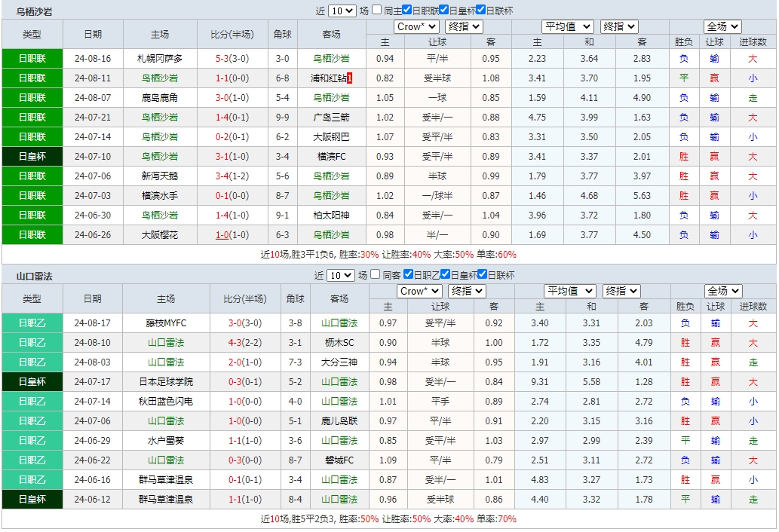This screenshot has width=779, height=532.
Task: Uncheck 日皇杯 in the top filter bar
Action: tap(444, 10)
